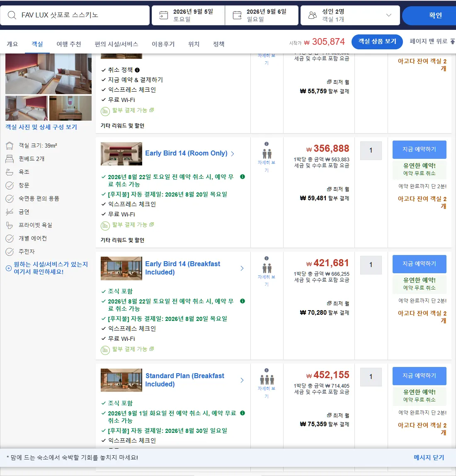Expand Early Bird 14 (Breakfast Included) chevron

click(x=242, y=268)
